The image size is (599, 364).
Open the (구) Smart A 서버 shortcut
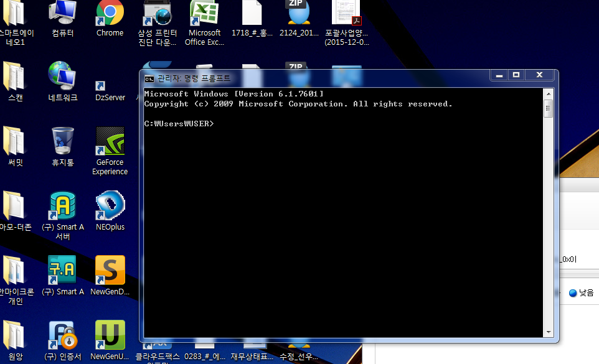pos(63,215)
